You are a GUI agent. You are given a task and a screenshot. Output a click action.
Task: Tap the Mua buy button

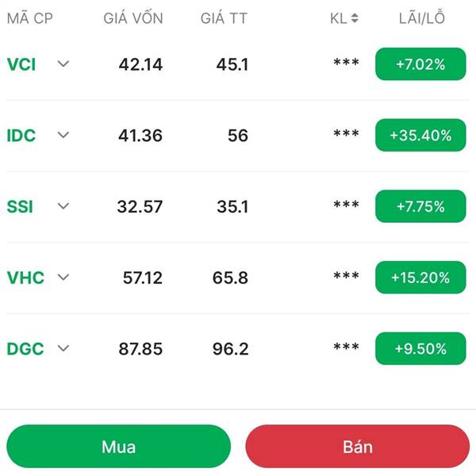(119, 446)
